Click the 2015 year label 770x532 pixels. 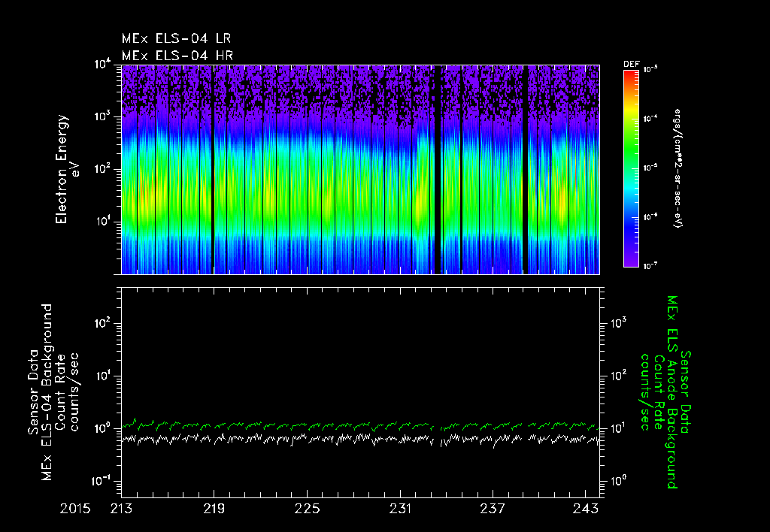click(75, 509)
